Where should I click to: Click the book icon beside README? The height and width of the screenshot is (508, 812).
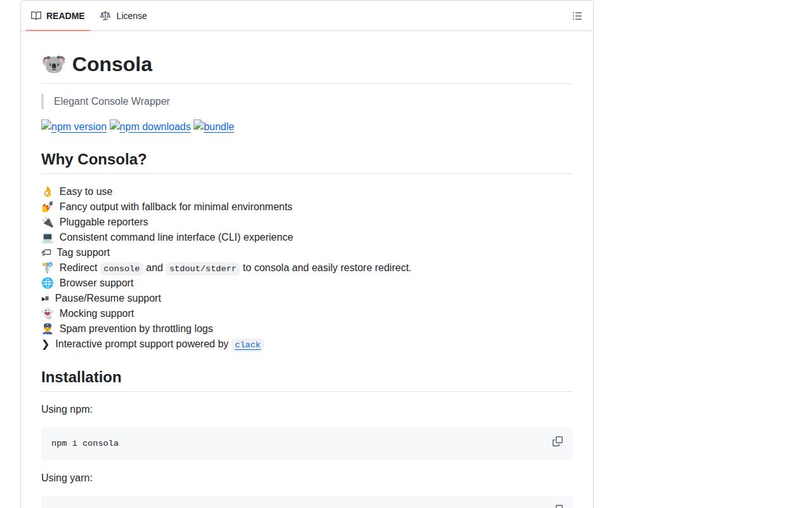pos(36,16)
